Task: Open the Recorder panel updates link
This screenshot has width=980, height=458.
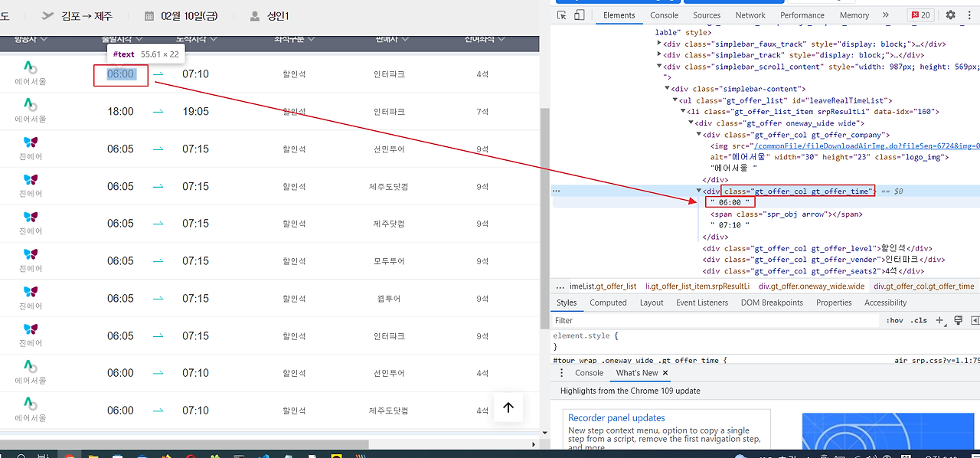Action: tap(616, 417)
